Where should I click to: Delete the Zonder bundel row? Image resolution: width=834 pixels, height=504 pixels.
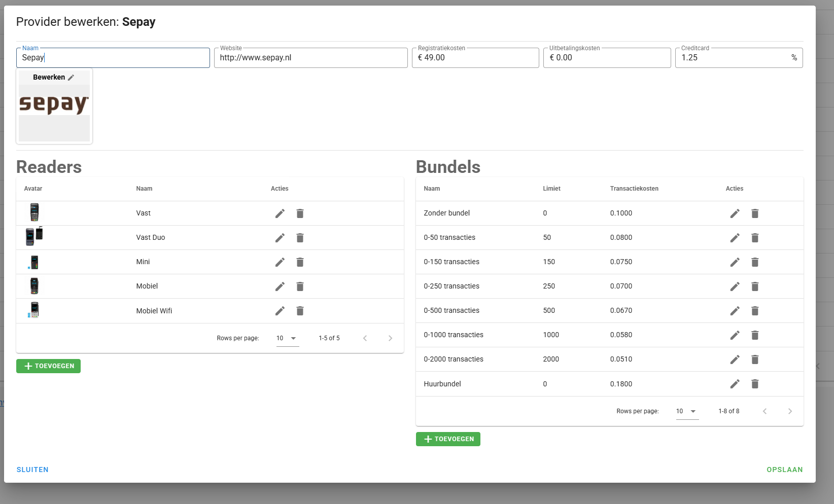click(x=755, y=213)
